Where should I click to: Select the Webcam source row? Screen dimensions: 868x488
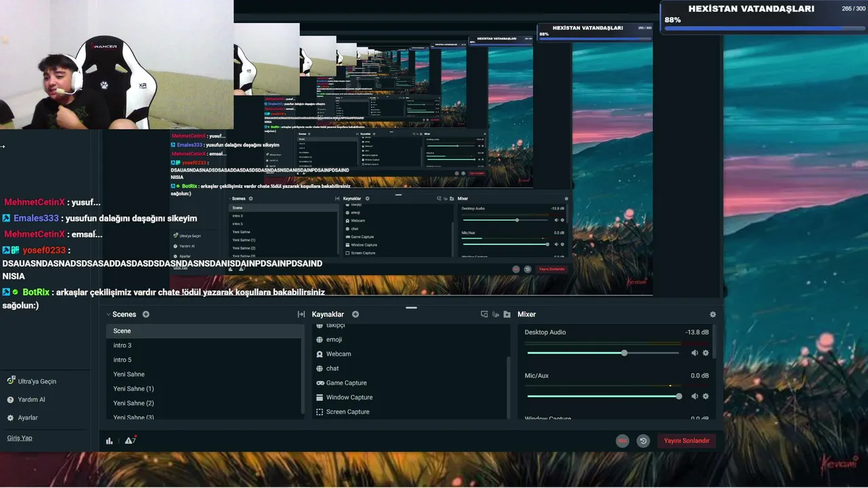(x=410, y=354)
